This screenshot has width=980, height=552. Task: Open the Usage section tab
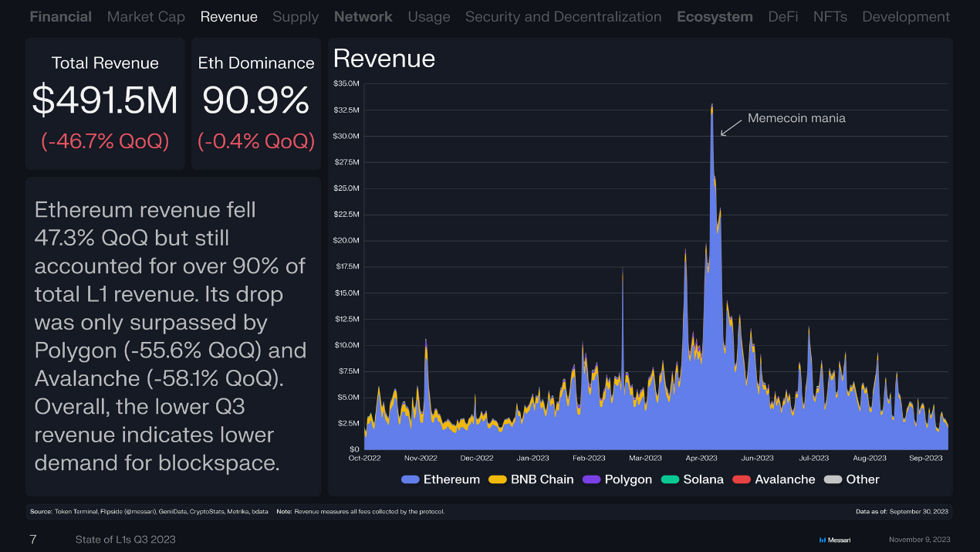(428, 16)
